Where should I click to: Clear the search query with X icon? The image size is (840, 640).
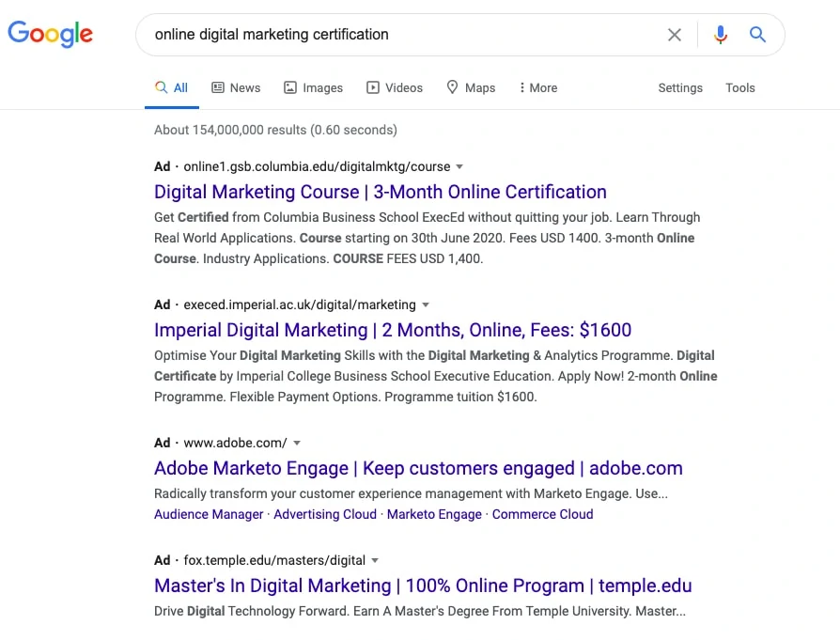click(x=675, y=35)
